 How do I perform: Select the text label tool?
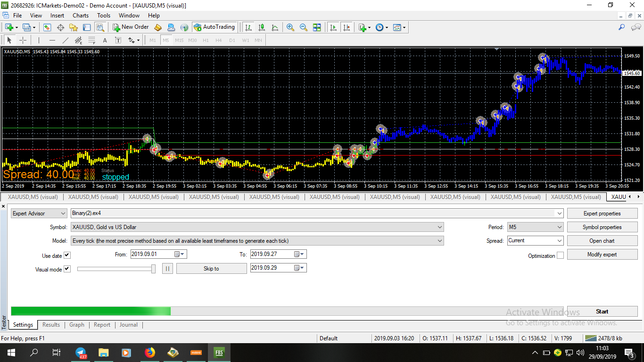click(118, 40)
